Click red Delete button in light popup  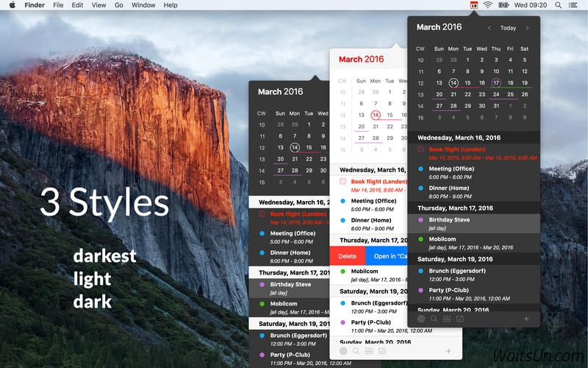pos(347,256)
